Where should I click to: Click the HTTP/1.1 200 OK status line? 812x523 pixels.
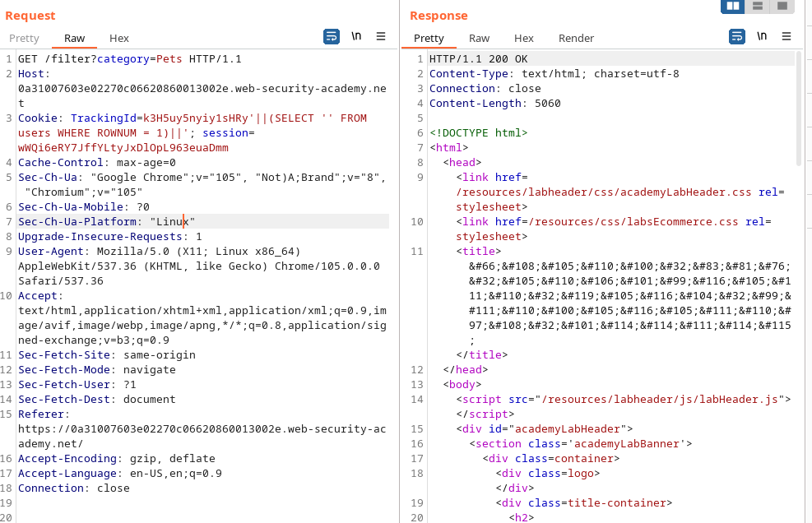point(479,59)
